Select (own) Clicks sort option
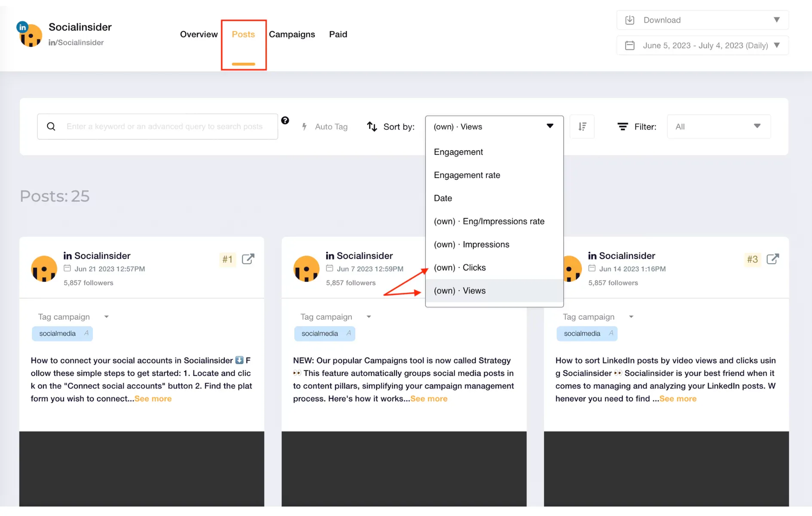The width and height of the screenshot is (812, 516). (494, 268)
